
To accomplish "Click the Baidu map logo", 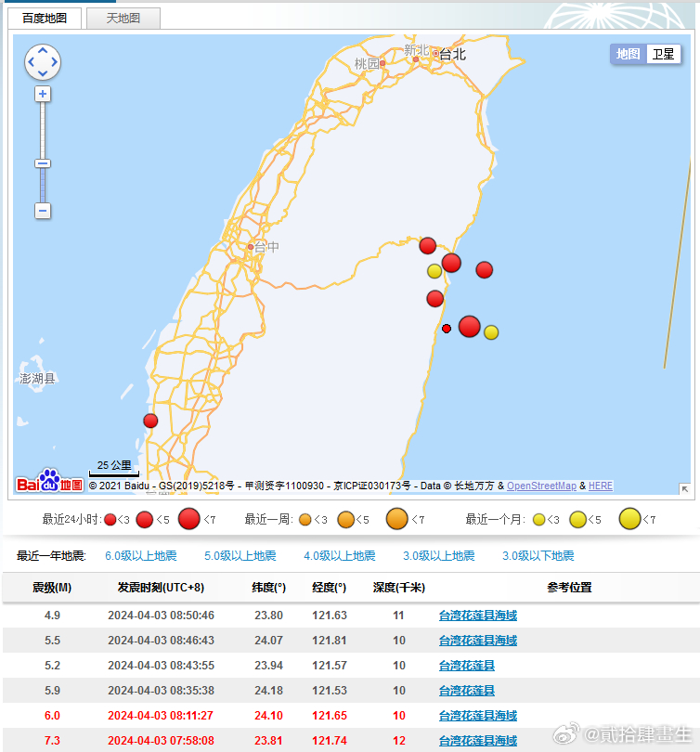I will pyautogui.click(x=50, y=482).
